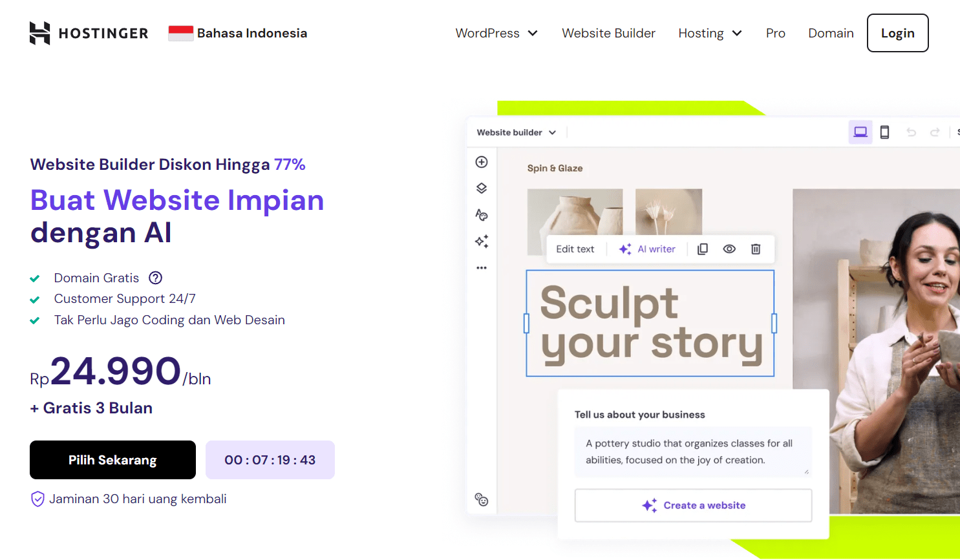Click the money-back guarantee shield icon
Screen dimensions: 960x560
(38, 499)
